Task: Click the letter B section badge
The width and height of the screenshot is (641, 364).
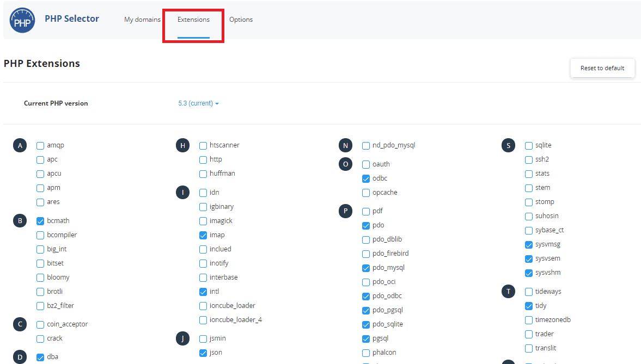Action: tap(20, 220)
